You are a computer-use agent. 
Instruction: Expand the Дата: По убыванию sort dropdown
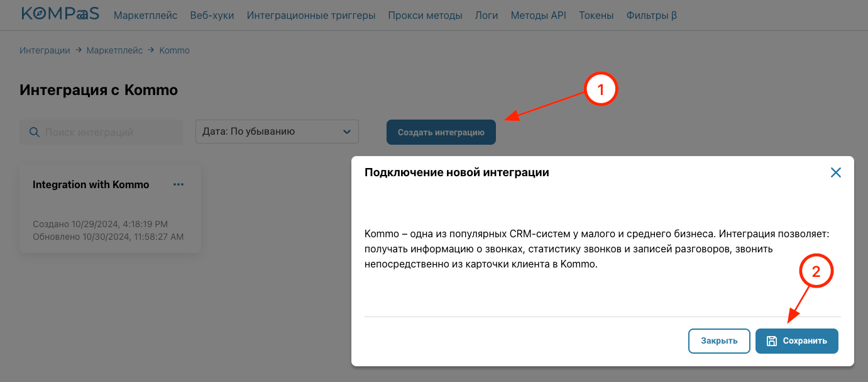tap(277, 132)
